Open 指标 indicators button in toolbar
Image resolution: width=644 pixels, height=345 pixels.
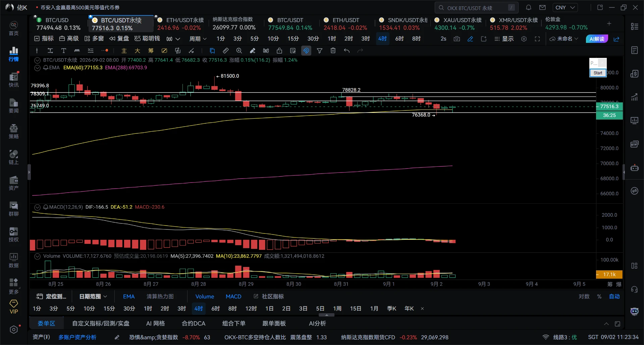tap(44, 39)
